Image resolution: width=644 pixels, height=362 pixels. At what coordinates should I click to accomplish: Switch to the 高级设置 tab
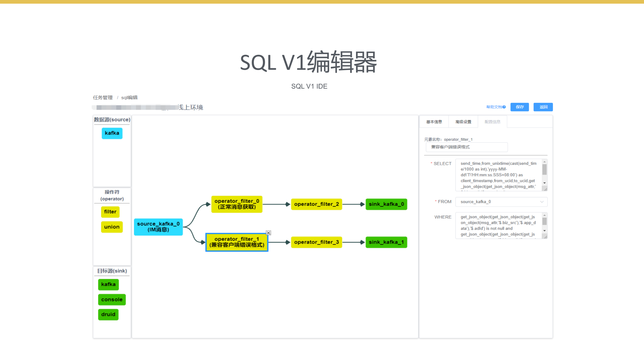tap(463, 122)
